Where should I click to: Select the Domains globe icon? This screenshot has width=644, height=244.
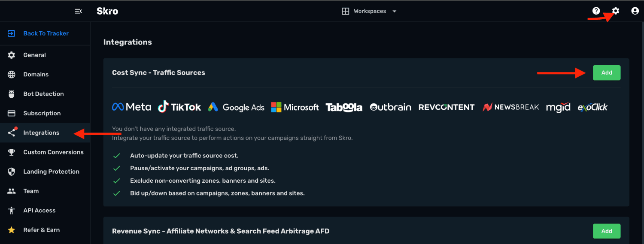coord(12,75)
